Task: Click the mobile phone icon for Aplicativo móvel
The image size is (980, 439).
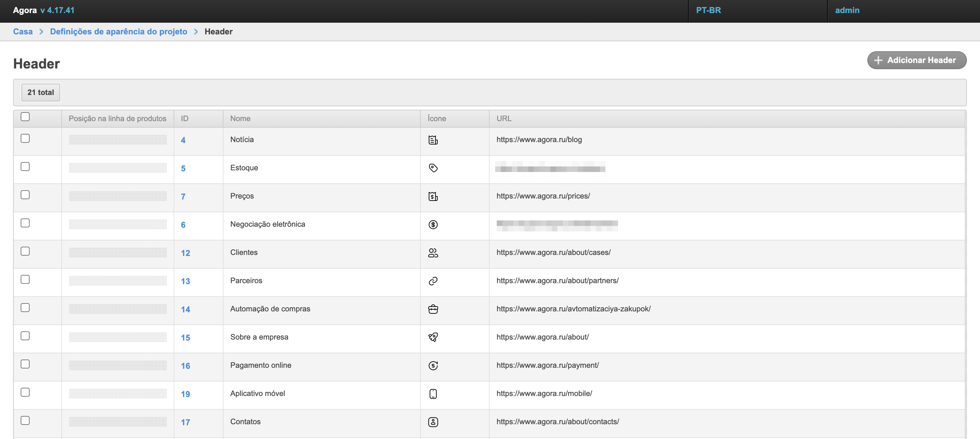Action: (x=433, y=394)
